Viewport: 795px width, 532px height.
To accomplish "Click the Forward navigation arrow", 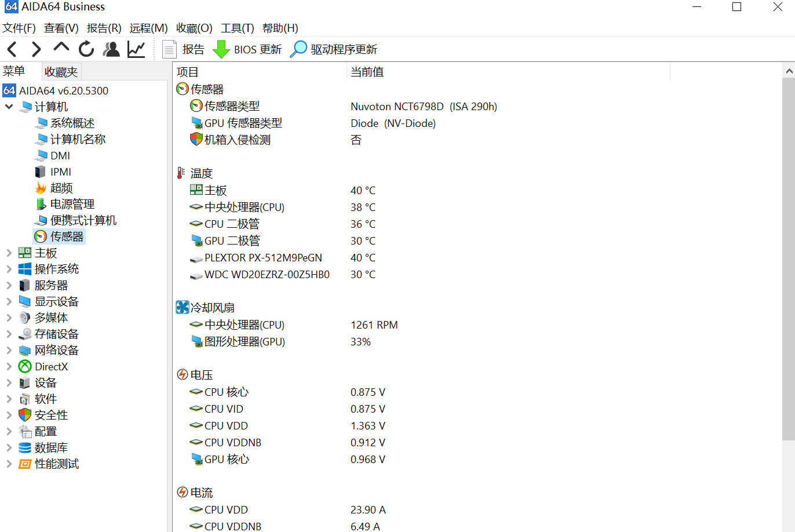I will pos(36,49).
